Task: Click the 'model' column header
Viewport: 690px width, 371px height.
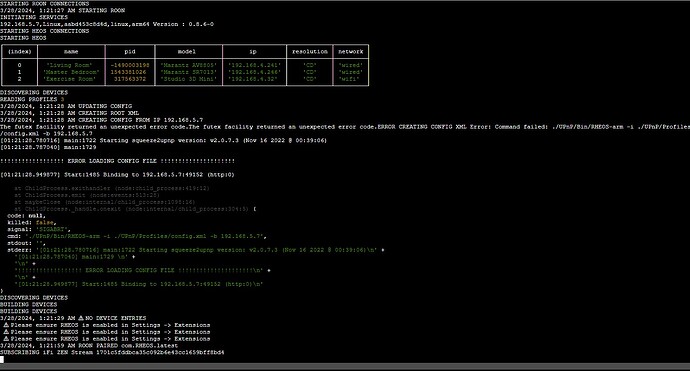Action: click(187, 51)
